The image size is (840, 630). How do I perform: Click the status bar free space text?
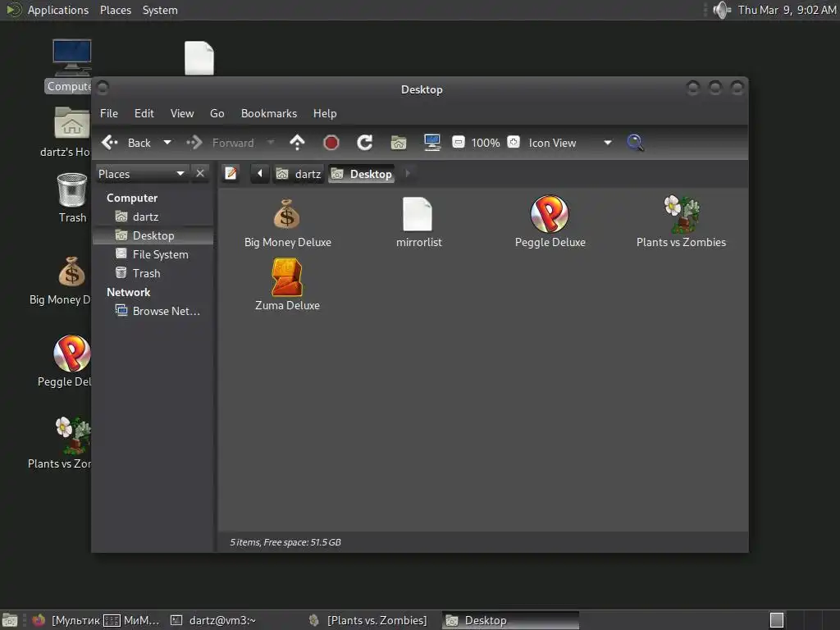click(285, 542)
